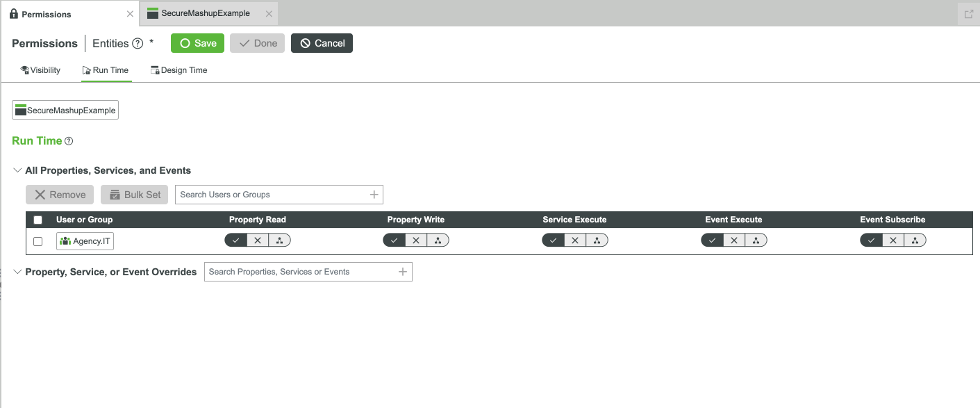
Task: Cancel the permission editing
Action: click(322, 42)
